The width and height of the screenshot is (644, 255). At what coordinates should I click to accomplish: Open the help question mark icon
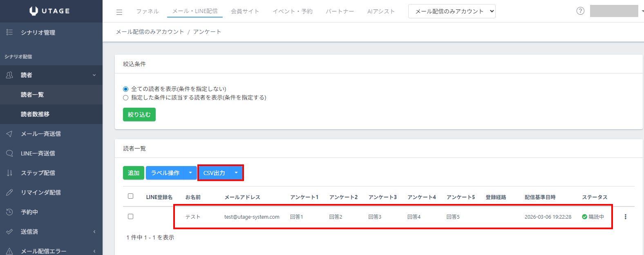tap(580, 11)
